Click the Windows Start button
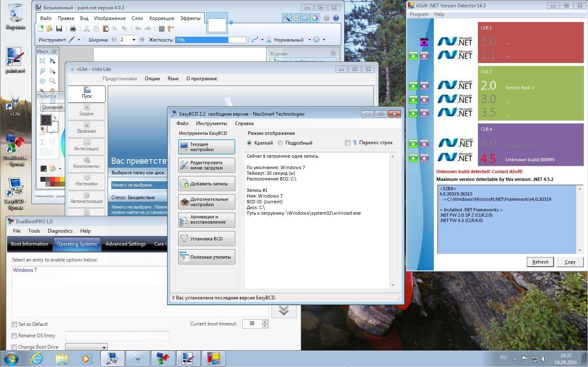 pyautogui.click(x=11, y=358)
